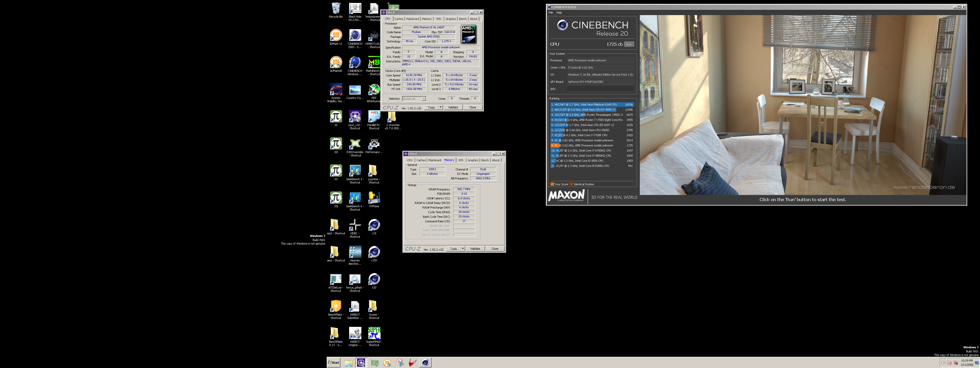This screenshot has height=368, width=980.
Task: Switch to Mainboard tab in the upper CPU-Z window
Action: point(412,19)
